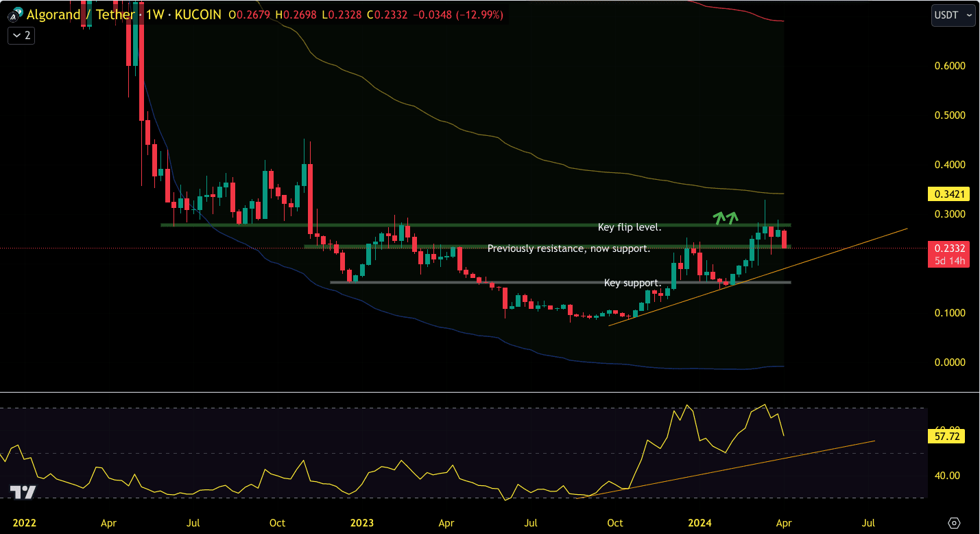Click the 2024 label on time axis
980x534 pixels.
700,523
